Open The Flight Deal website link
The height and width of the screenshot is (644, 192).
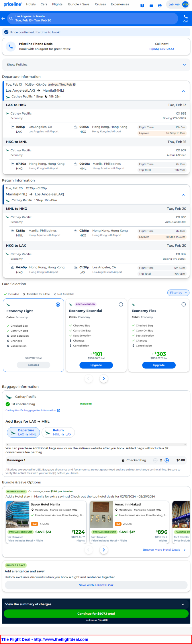coord(45,639)
